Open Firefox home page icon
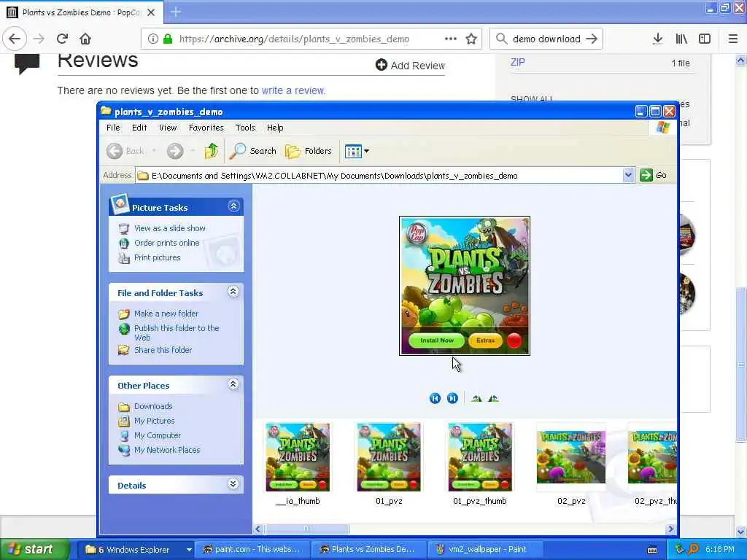This screenshot has width=747, height=560. click(x=85, y=39)
